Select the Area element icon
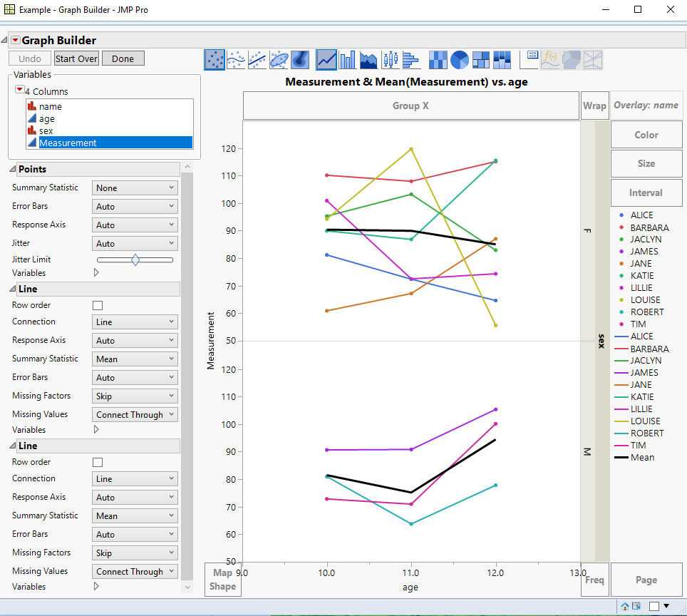The image size is (687, 616). (x=368, y=59)
